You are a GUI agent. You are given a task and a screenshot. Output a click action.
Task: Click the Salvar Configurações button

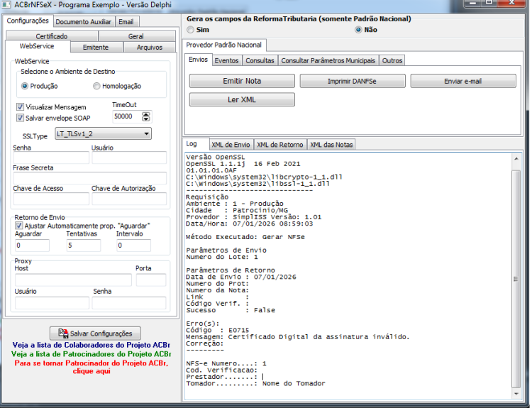95,333
